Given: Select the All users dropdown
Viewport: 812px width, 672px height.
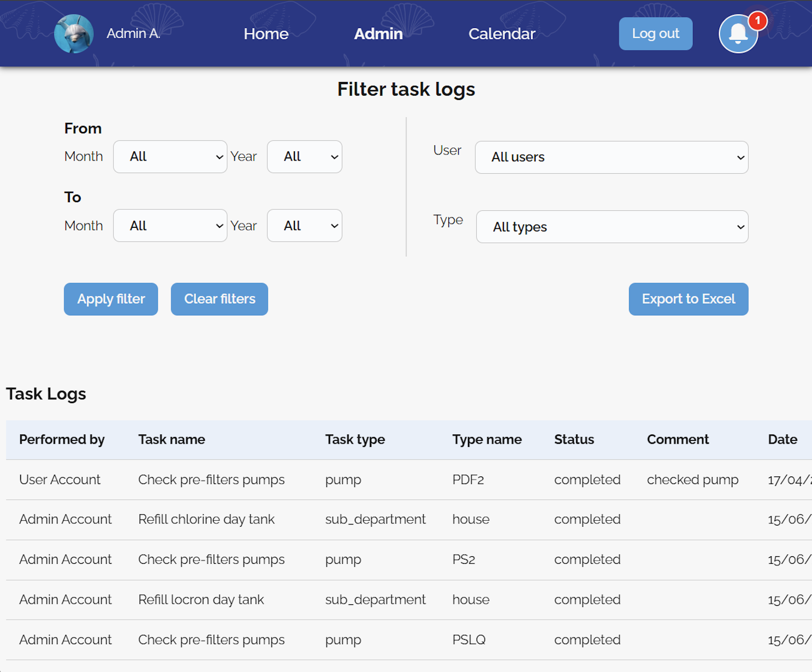Looking at the screenshot, I should [x=611, y=157].
